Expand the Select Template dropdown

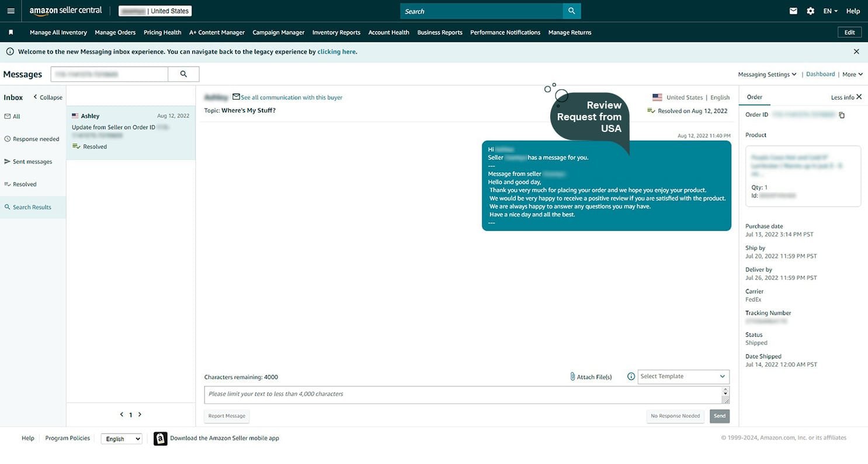click(683, 376)
